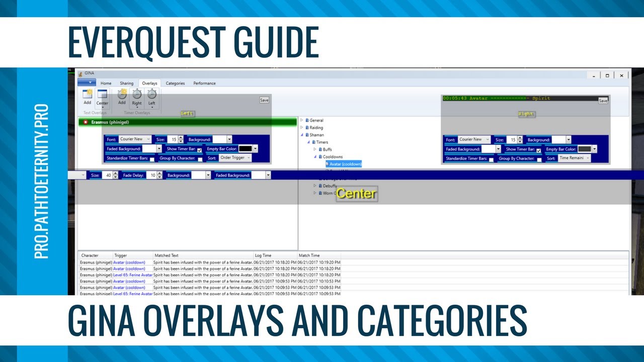Click the Shaman folder icon in tree
The image size is (644, 362).
tap(307, 135)
